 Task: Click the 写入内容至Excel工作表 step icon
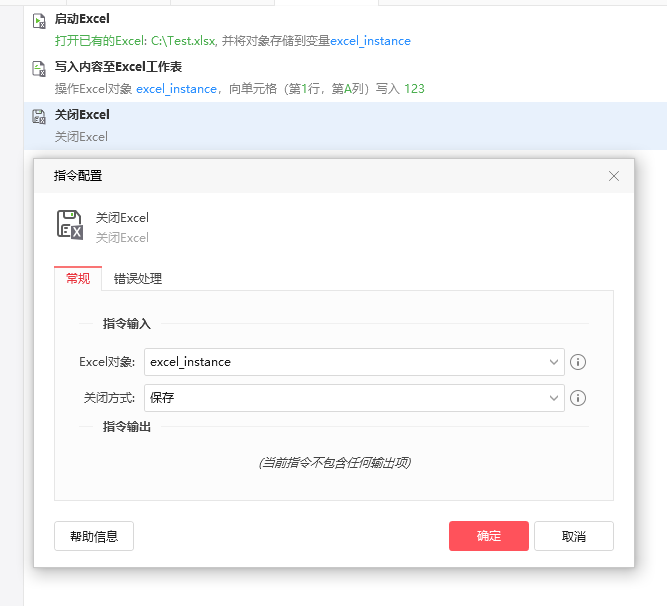39,69
